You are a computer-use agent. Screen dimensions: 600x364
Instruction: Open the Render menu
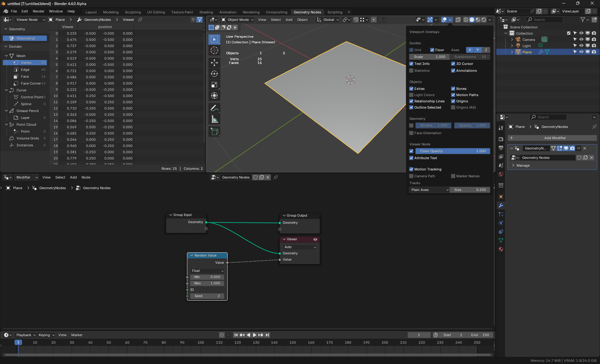coord(38,11)
